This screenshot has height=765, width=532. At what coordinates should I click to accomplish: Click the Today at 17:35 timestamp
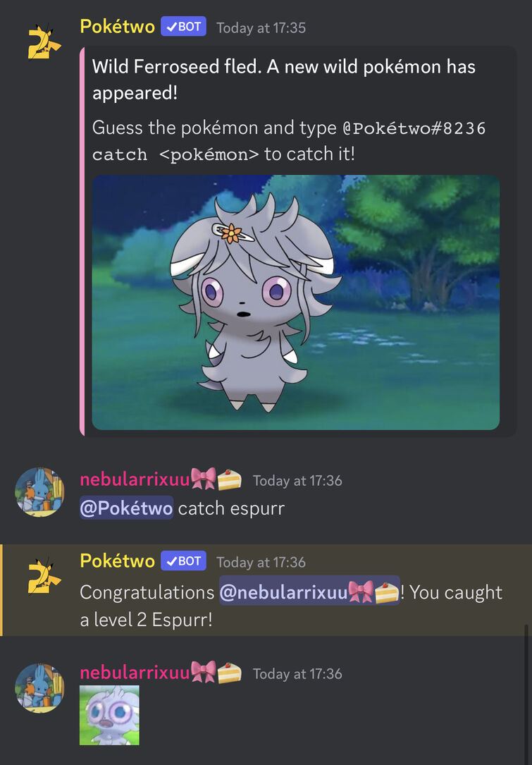click(x=261, y=27)
